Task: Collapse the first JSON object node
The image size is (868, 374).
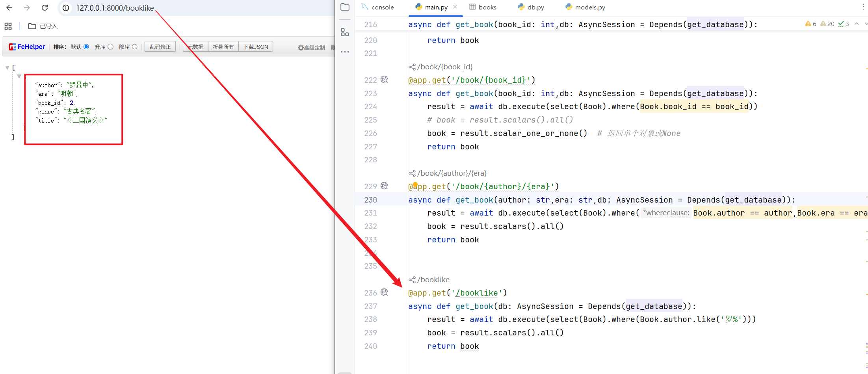Action: pyautogui.click(x=19, y=76)
